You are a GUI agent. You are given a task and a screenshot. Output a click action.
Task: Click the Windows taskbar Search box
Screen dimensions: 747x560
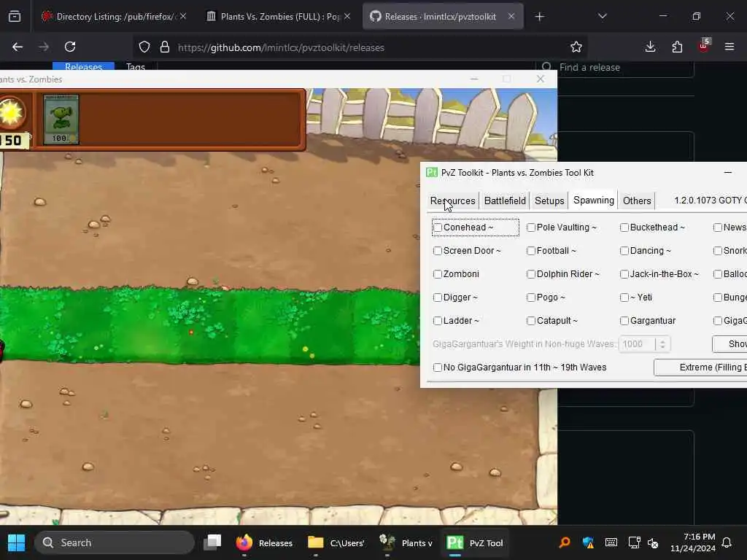pyautogui.click(x=115, y=542)
